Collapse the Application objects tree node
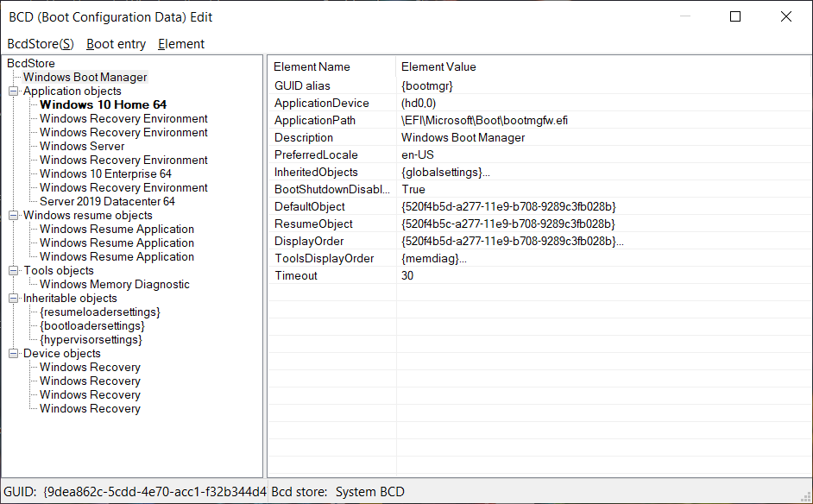This screenshot has width=813, height=504. pos(14,91)
